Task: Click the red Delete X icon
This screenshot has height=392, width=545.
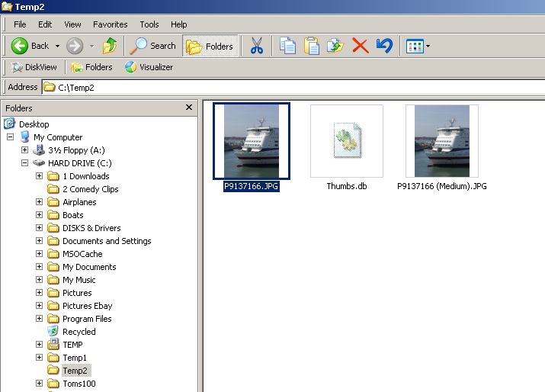Action: (x=360, y=46)
